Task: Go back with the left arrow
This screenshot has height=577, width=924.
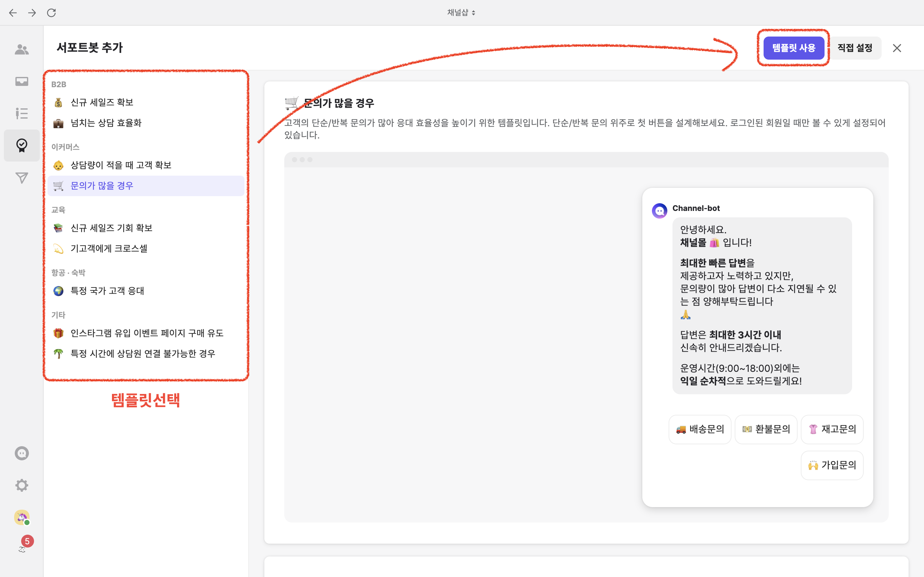Action: coord(13,13)
